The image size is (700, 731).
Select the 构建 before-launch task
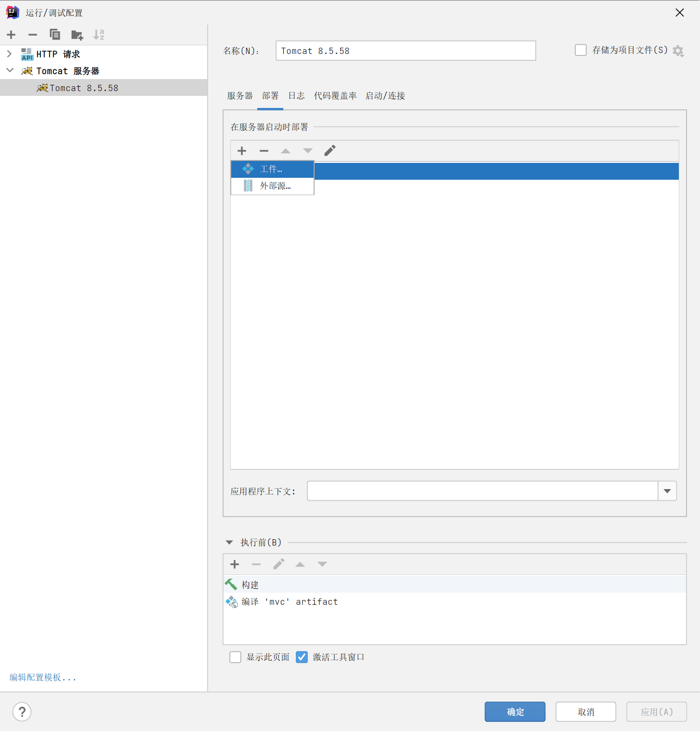[455, 585]
